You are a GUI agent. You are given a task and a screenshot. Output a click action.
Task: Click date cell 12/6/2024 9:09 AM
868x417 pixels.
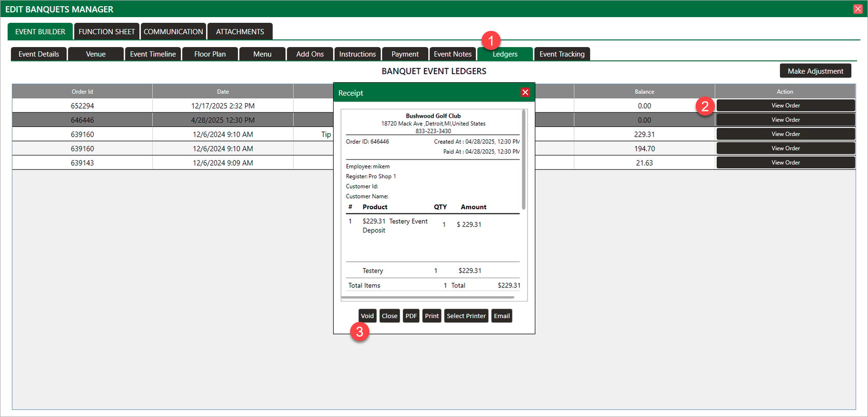[x=223, y=163]
